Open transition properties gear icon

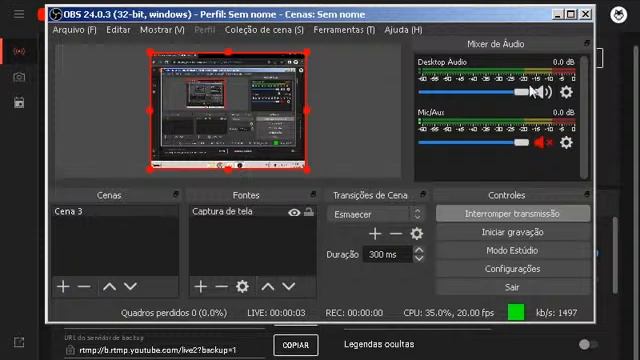417,233
